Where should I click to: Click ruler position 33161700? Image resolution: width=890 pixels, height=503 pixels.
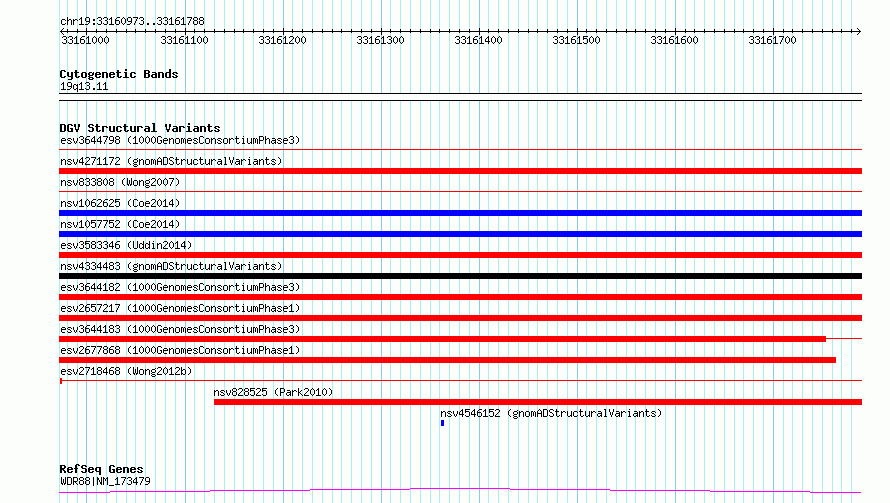[773, 40]
